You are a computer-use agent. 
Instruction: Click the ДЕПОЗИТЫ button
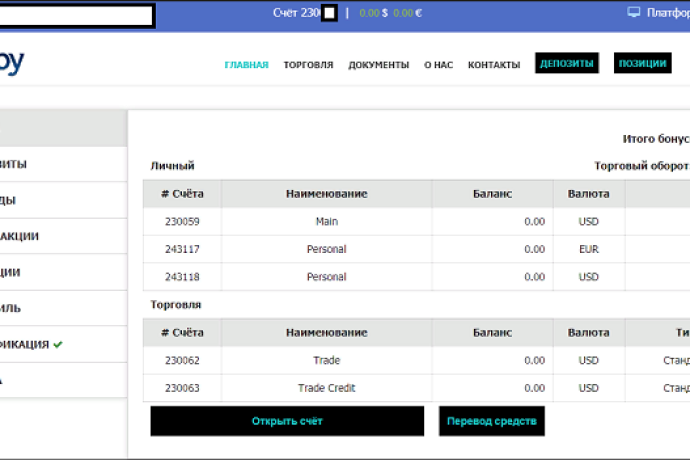coord(567,63)
